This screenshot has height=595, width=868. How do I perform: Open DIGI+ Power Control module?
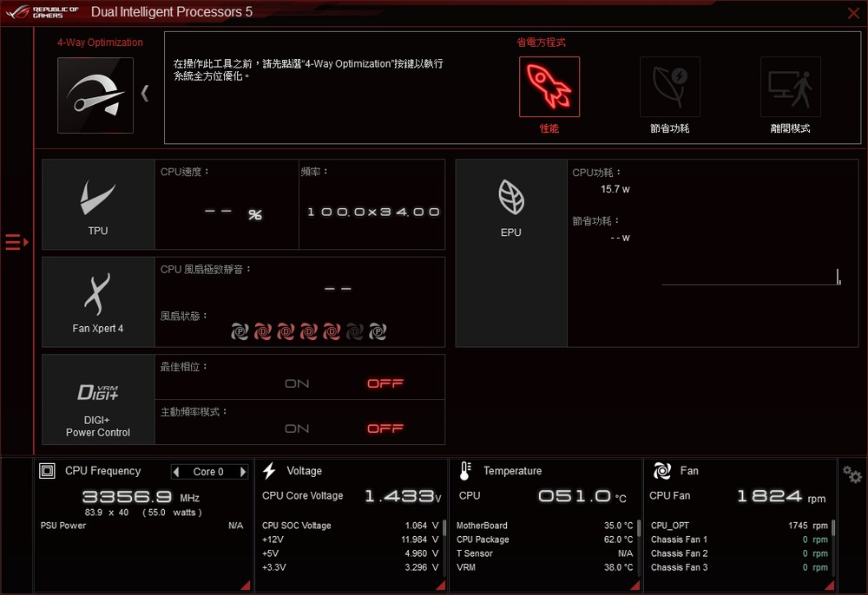pos(98,400)
